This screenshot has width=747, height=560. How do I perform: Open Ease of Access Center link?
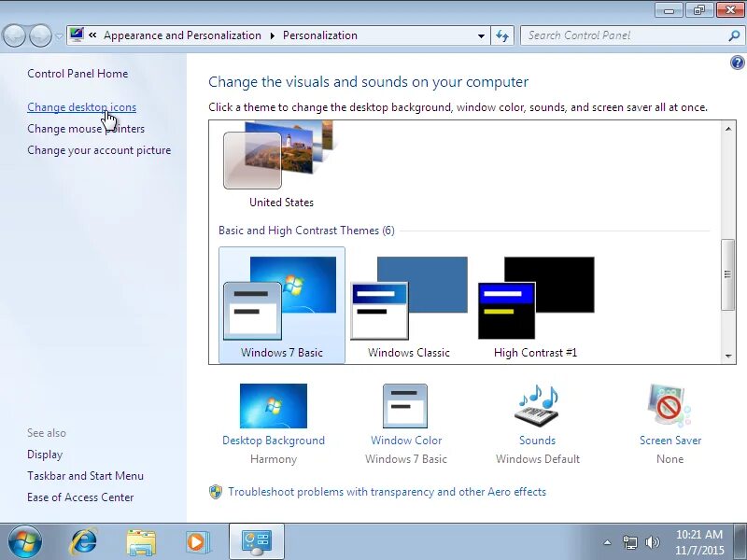[80, 497]
